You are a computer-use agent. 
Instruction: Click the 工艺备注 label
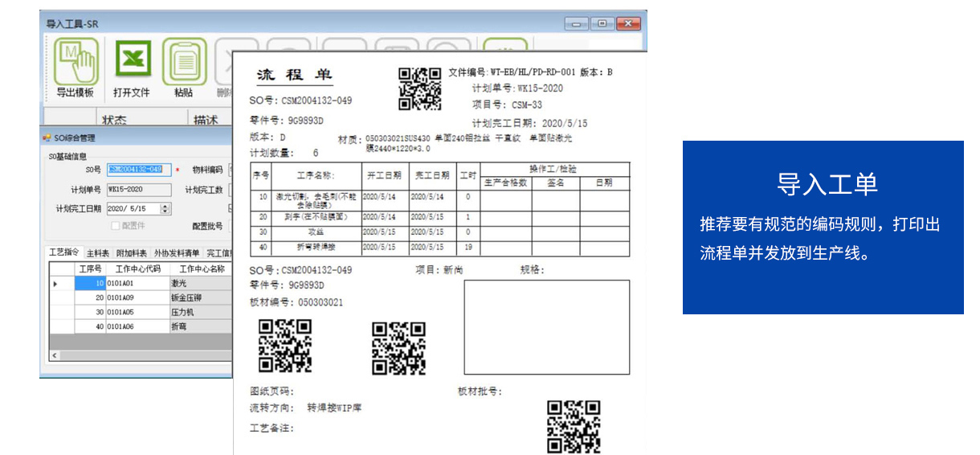point(272,428)
